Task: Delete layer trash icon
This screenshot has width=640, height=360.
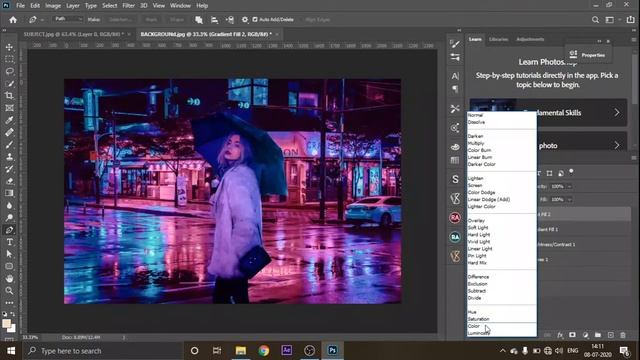Action: click(623, 335)
